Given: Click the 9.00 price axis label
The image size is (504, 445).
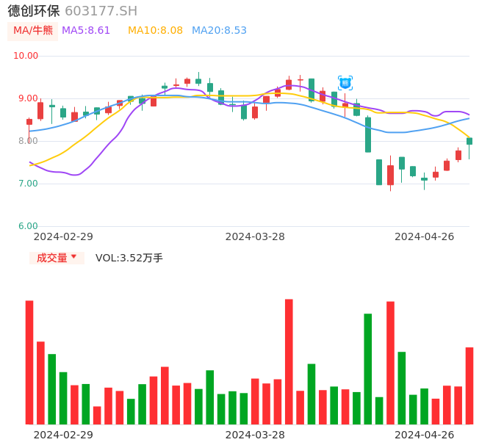Looking at the screenshot, I should tap(28, 98).
